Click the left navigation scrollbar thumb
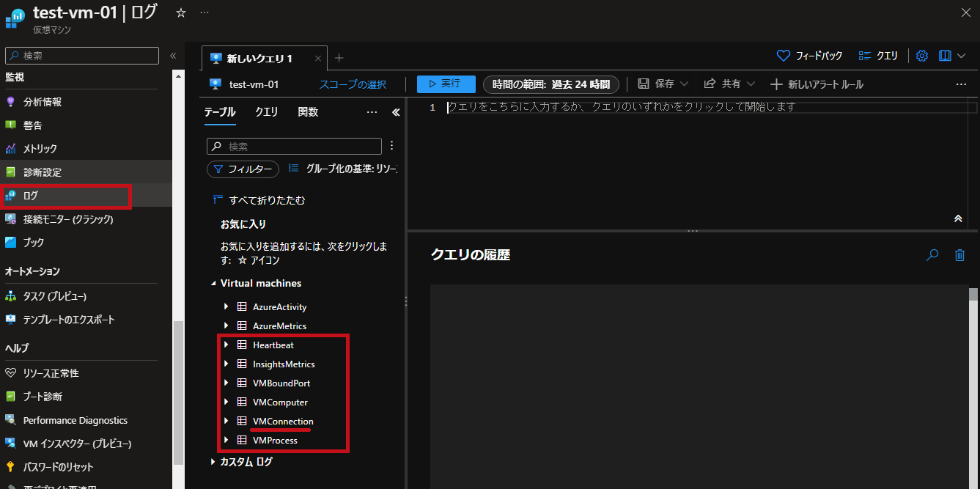Viewport: 980px width, 489px height. tap(178, 391)
